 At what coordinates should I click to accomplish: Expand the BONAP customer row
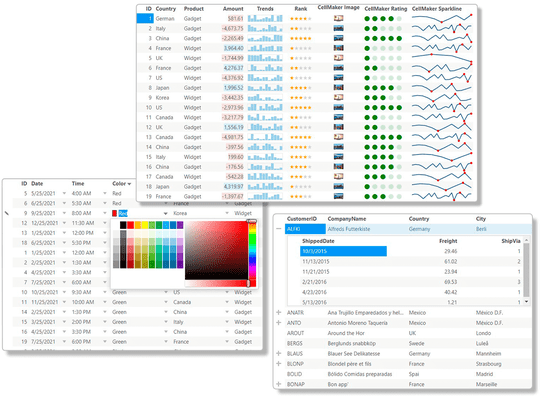click(279, 384)
